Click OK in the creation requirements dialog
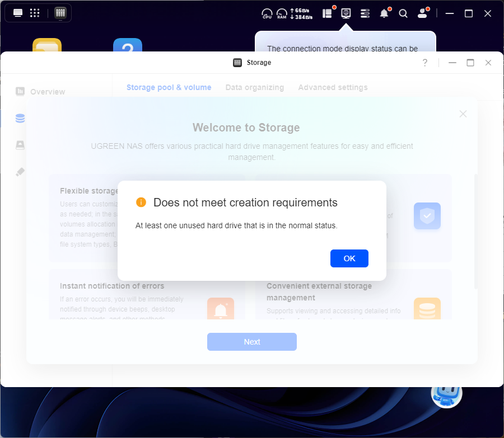Viewport: 504px width, 438px height. click(349, 258)
